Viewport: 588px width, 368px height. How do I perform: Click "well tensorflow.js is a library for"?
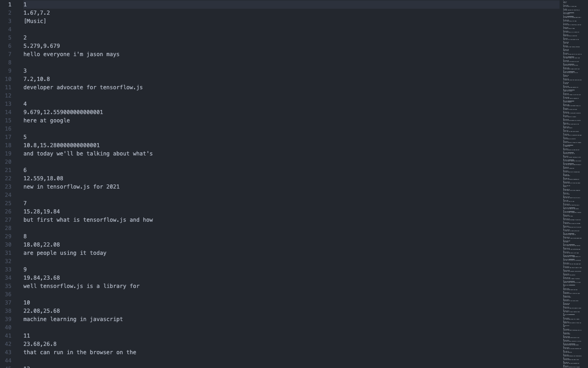[81, 286]
